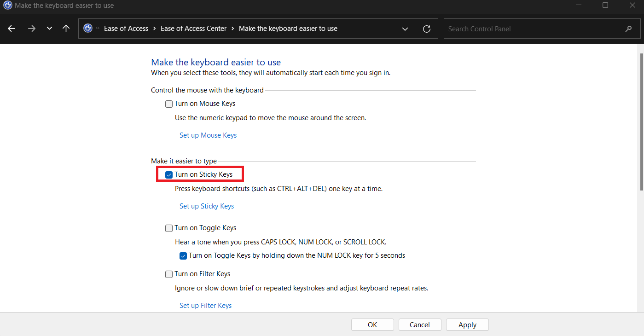The image size is (644, 336).
Task: Enable Turn on Mouse Keys checkbox
Action: coord(169,104)
